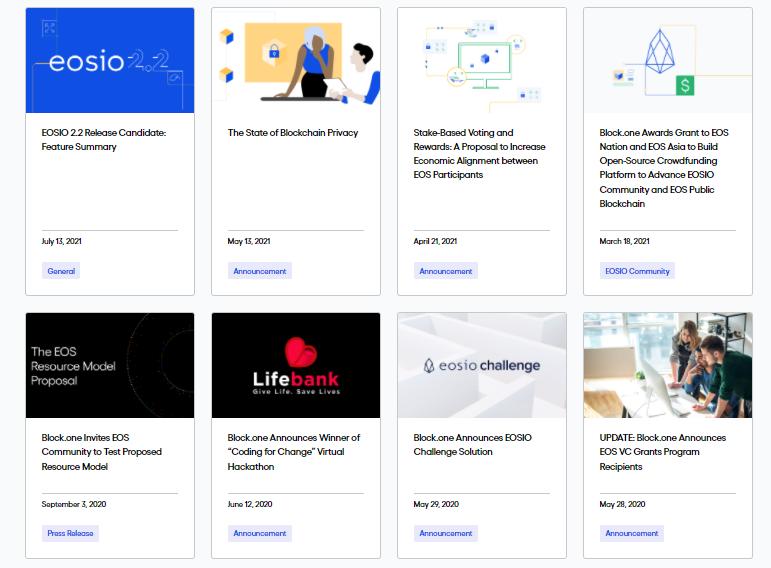Open the eosio challenge banner image
Image resolution: width=771 pixels, height=568 pixels.
click(482, 365)
